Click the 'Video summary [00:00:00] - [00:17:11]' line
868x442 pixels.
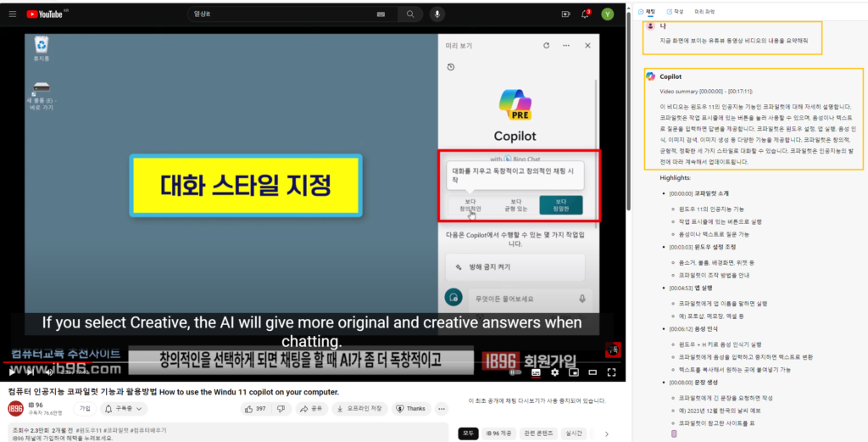point(706,92)
